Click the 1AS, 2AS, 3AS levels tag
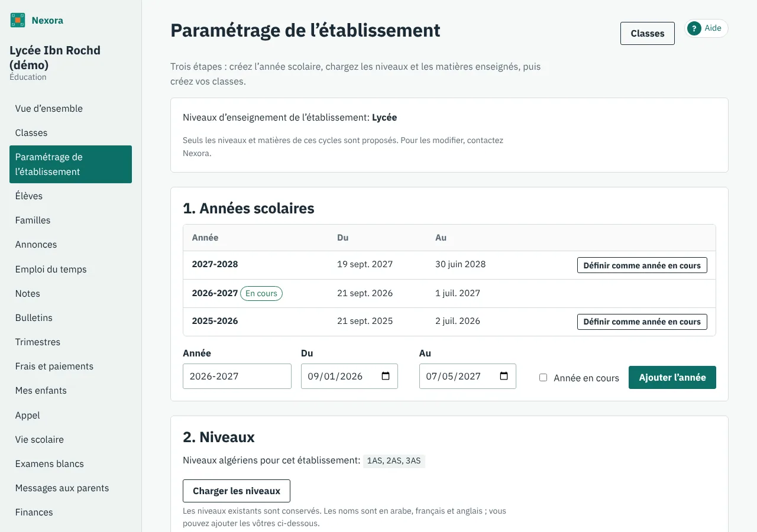The height and width of the screenshot is (532, 757). 394,460
